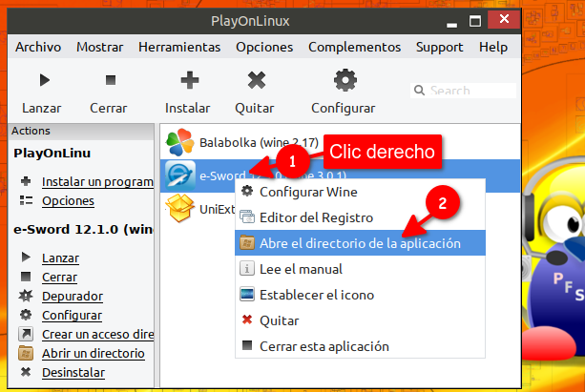Screen dimensions: 585x392
Task: Click play icon beside sidebar Lanzar
Action: pos(26,257)
